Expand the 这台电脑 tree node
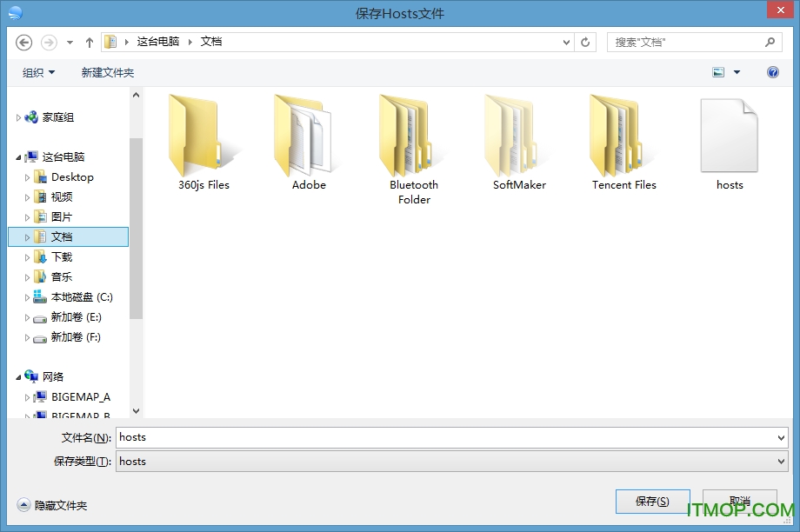Viewport: 800px width, 532px height. 19,156
